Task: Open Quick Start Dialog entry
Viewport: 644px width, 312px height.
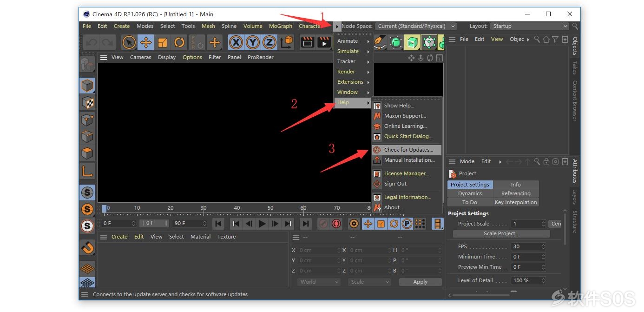Action: pos(407,136)
